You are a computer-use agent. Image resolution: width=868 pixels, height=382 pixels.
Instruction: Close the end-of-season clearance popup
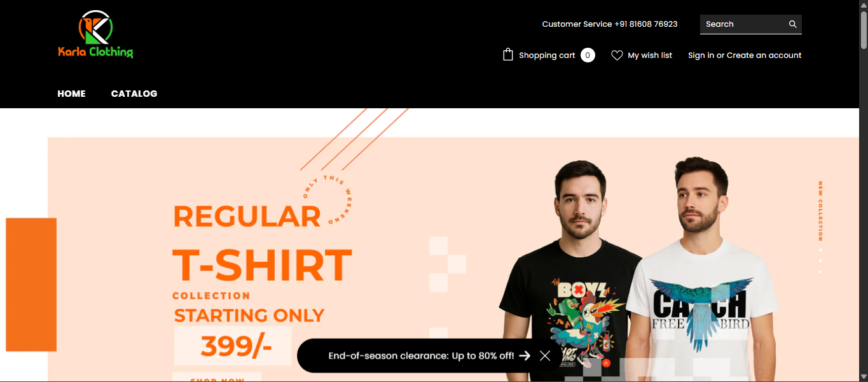[545, 355]
